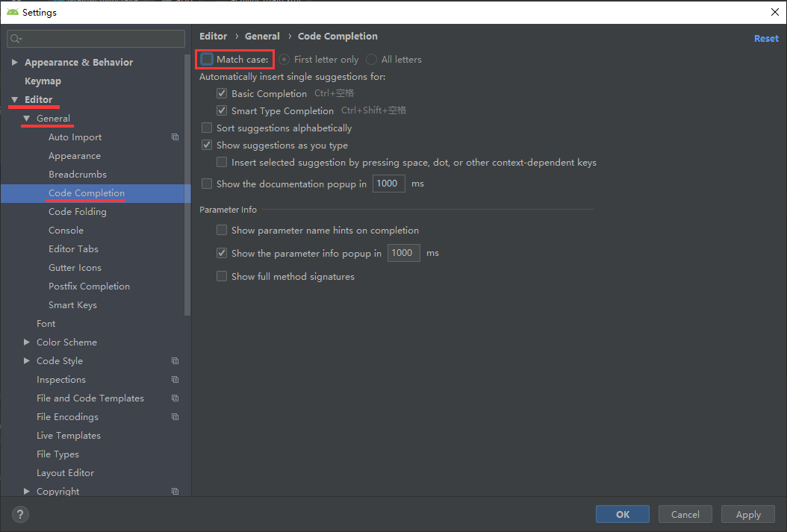The image size is (787, 532).
Task: Click the copy icon beside Inspections
Action: pos(175,380)
